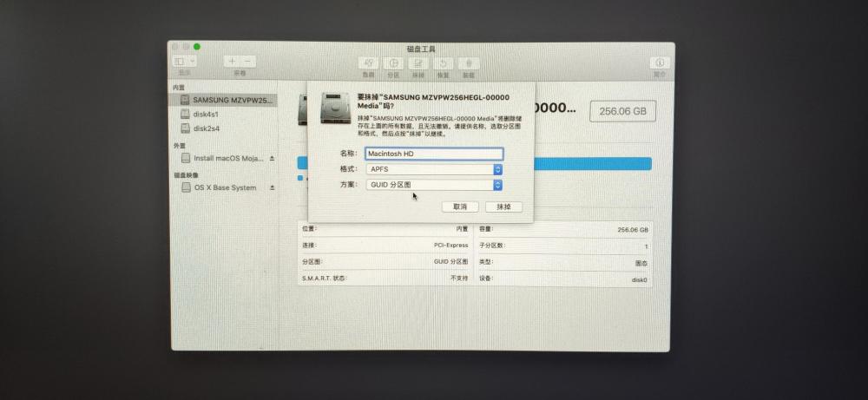This screenshot has width=868, height=400.
Task: Click the 不支持 S.M.A.R.T. status value
Action: 459,279
